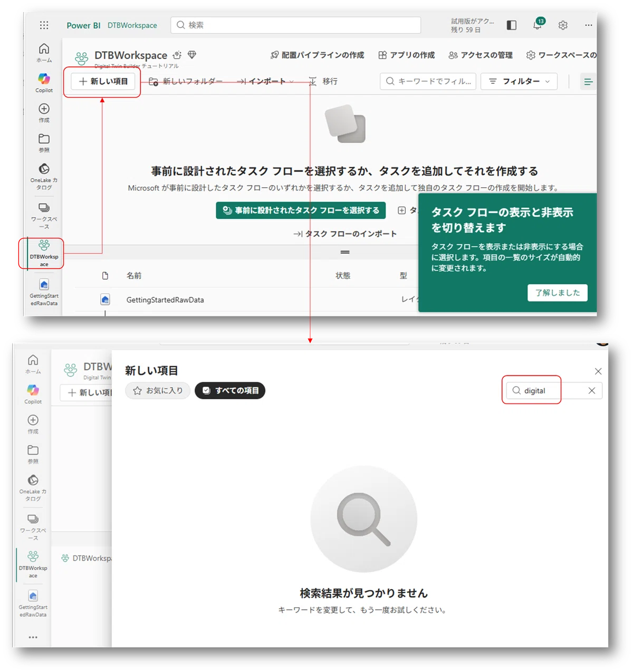Screen dimensions: 633x672
Task: Click Create deployment pipeline (配置パイプラインの作成)
Action: [x=317, y=55]
